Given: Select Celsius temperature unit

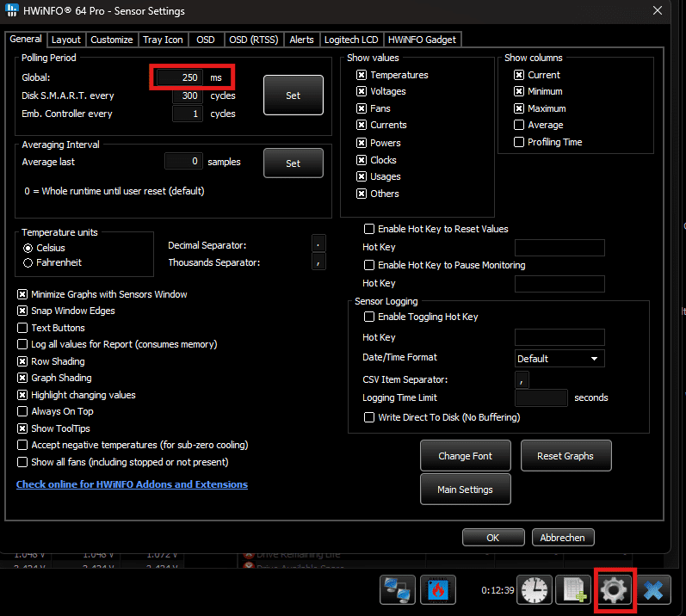Looking at the screenshot, I should [x=28, y=249].
